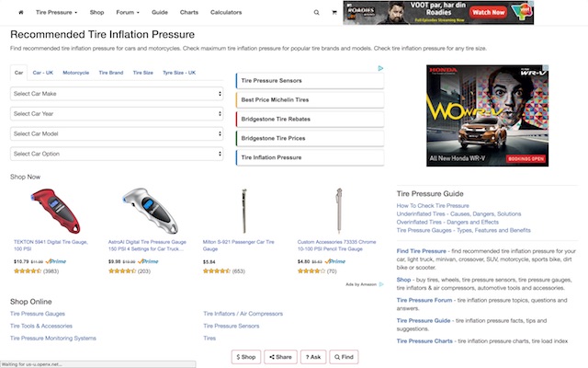The width and height of the screenshot is (588, 368).
Task: Open the red TEKTON tire gauge image
Action: 56,211
